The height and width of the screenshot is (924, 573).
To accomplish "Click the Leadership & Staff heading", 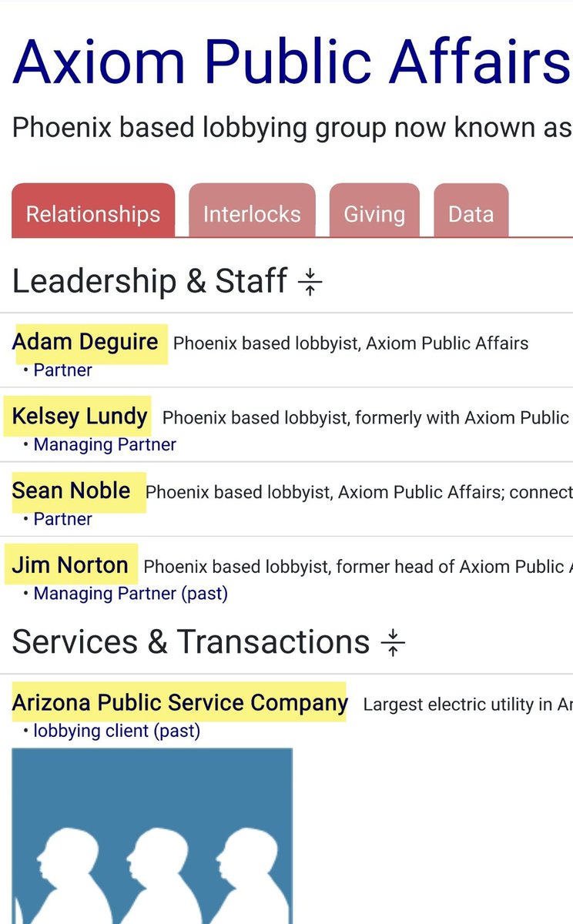I will coord(149,281).
